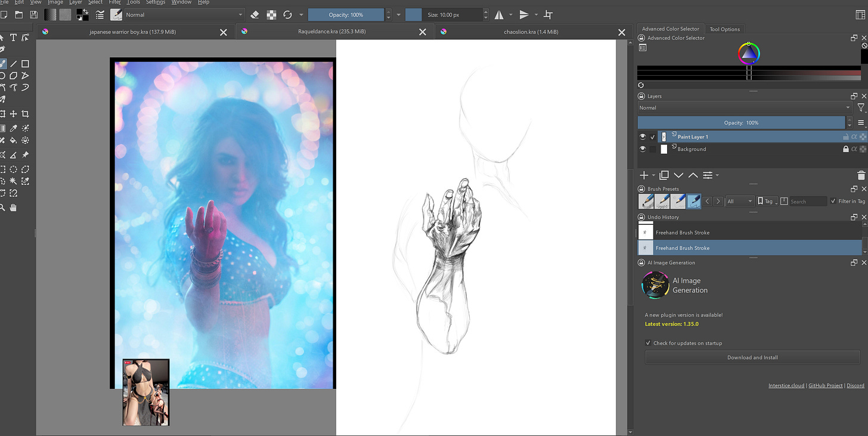868x436 pixels.
Task: Select the Text tool in toolbox
Action: coord(13,38)
